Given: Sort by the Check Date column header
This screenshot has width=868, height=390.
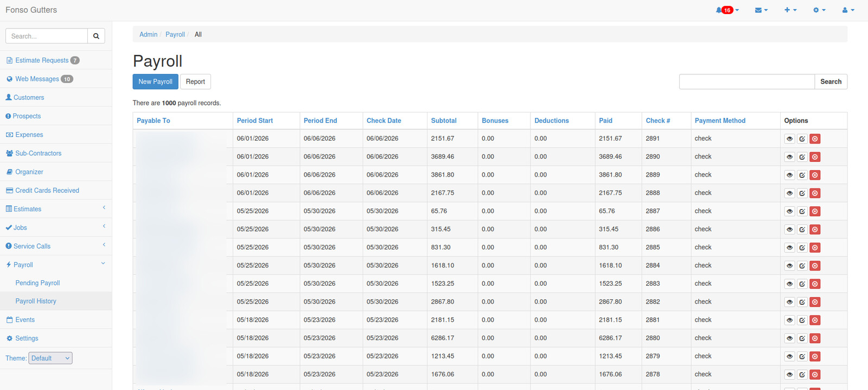Looking at the screenshot, I should tap(384, 121).
